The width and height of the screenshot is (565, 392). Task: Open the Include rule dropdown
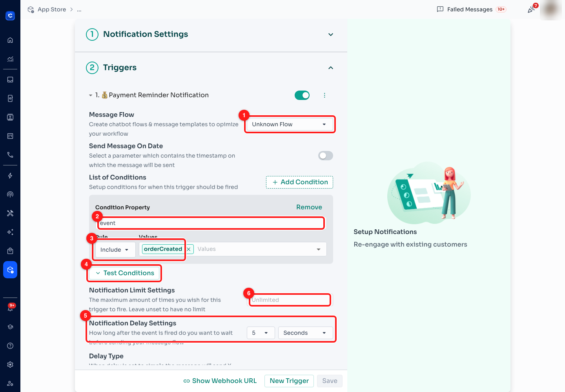click(x=115, y=250)
